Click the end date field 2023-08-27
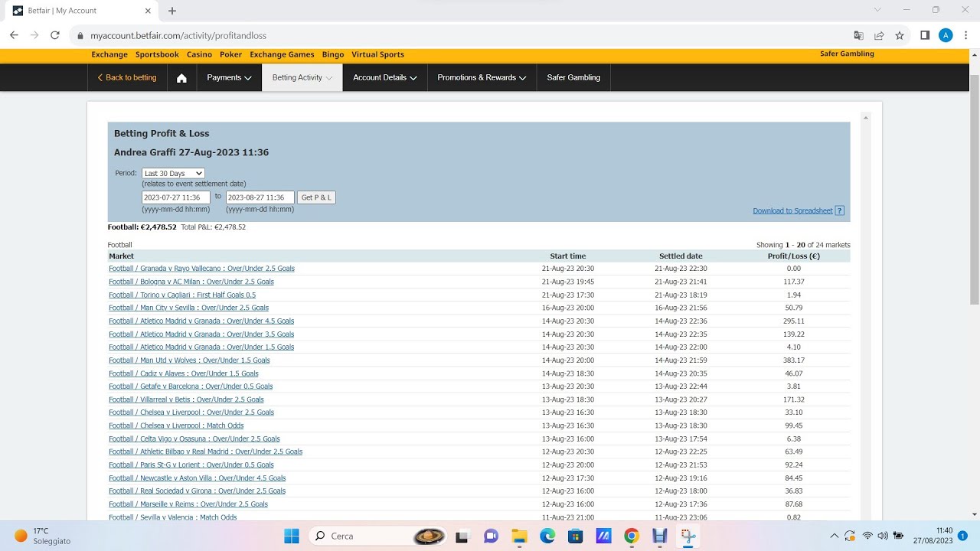Screen dimensions: 980x551 click(260, 197)
